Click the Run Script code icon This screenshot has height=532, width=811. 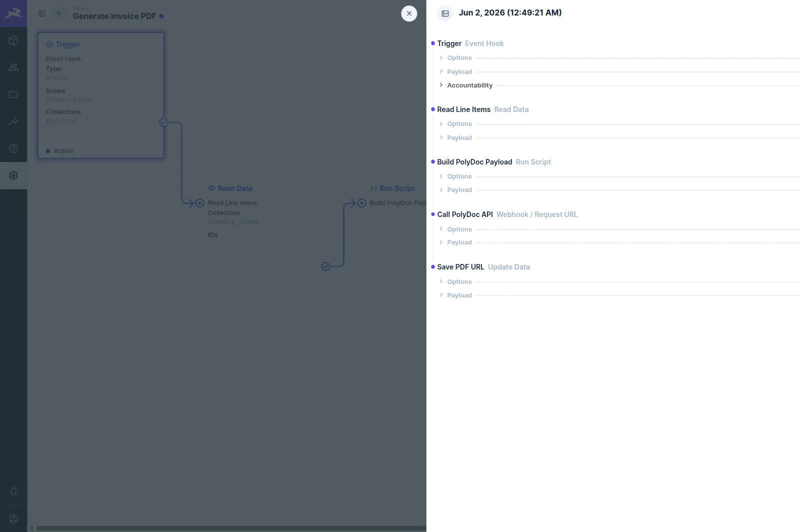coord(373,188)
